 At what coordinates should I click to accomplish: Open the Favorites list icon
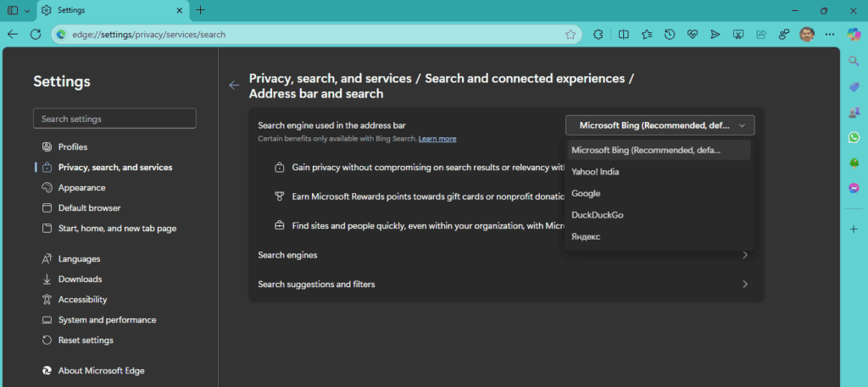click(x=647, y=34)
